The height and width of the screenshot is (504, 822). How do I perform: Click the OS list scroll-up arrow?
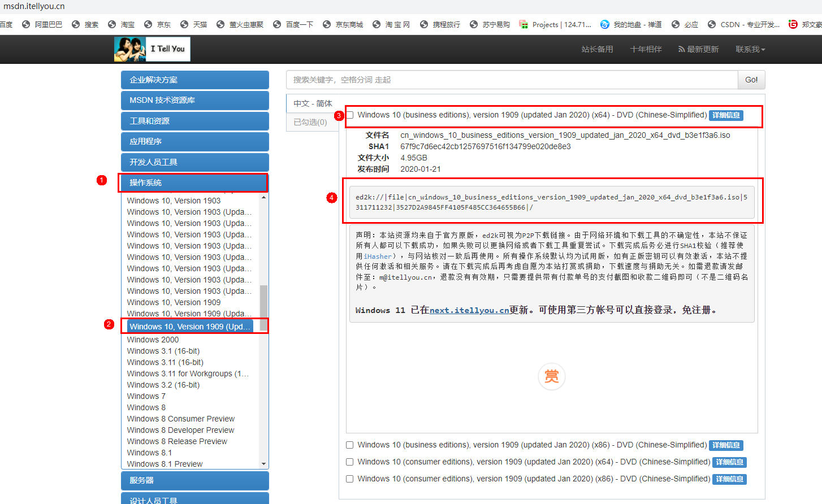click(263, 197)
